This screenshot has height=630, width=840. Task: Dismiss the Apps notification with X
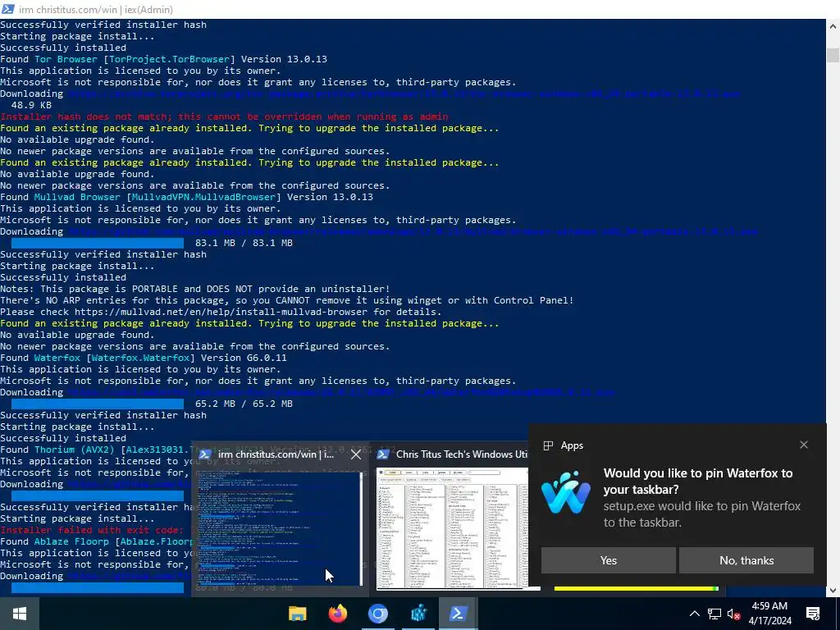click(804, 445)
